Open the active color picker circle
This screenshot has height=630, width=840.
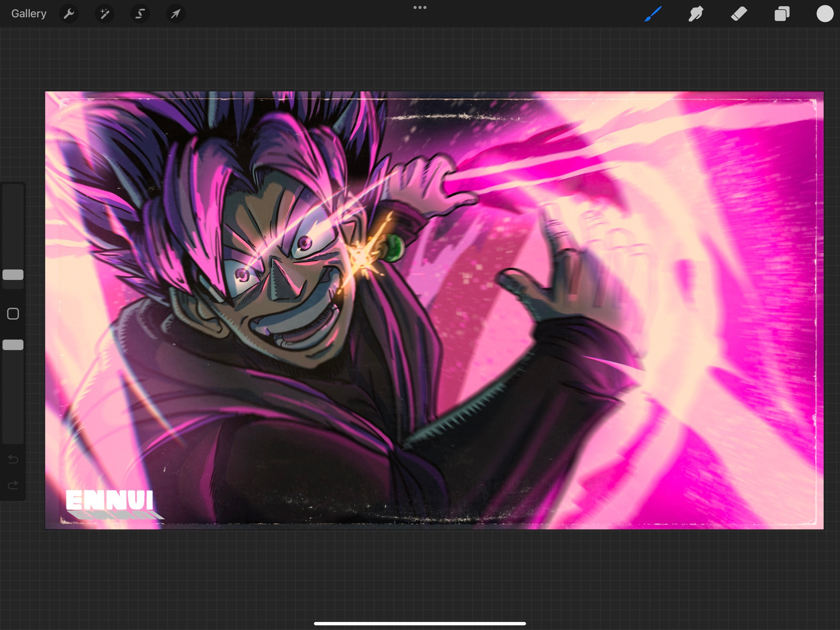click(825, 14)
